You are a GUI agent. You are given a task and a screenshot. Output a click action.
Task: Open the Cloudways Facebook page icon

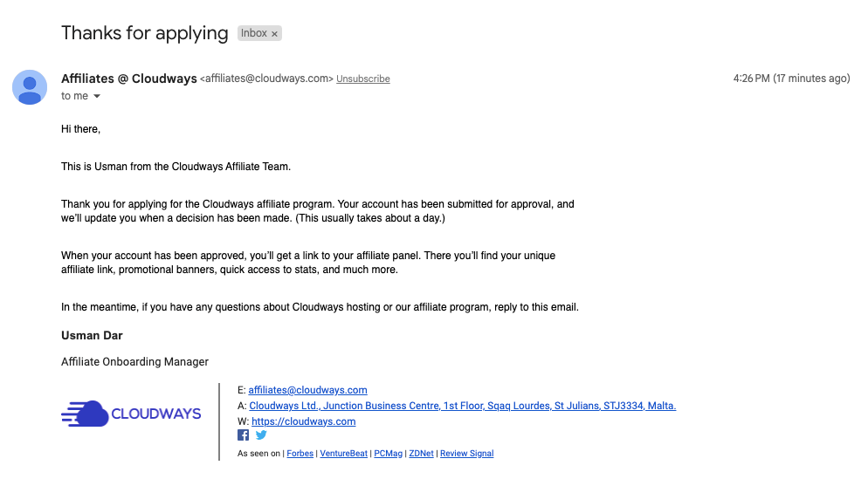point(243,435)
